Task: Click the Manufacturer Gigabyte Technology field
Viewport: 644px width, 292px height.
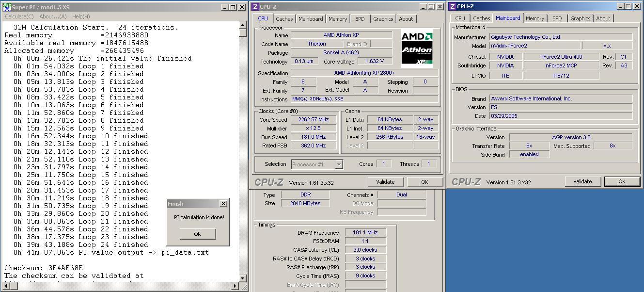Action: (561, 37)
